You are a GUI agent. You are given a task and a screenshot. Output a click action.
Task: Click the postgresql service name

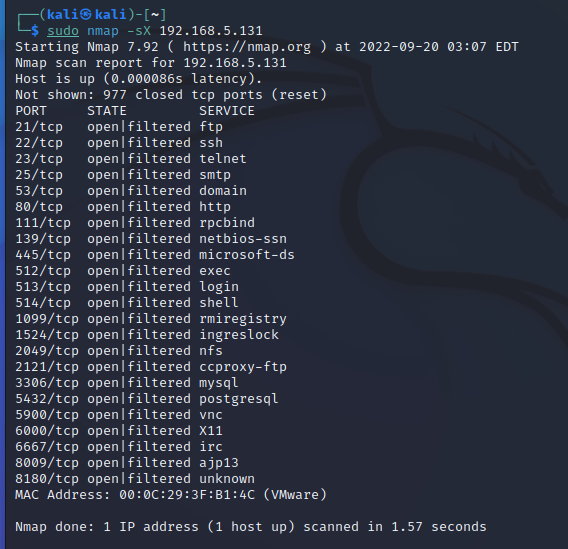point(239,399)
